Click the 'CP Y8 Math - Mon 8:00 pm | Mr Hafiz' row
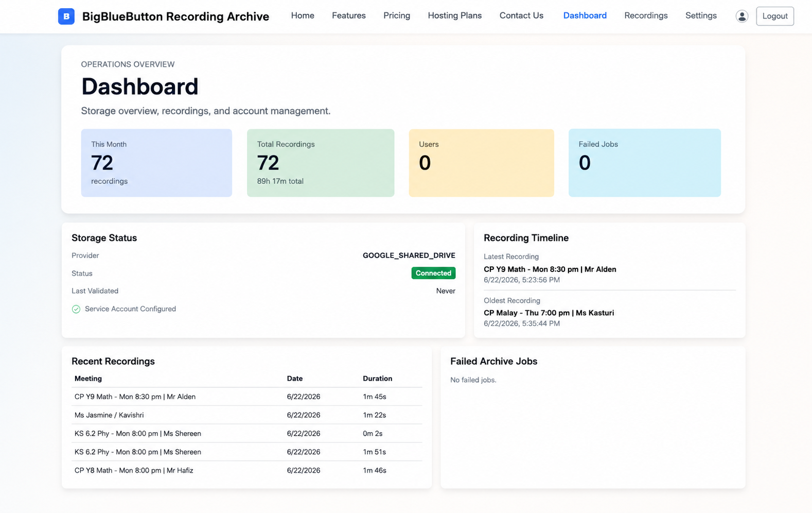This screenshot has width=812, height=513. pyautogui.click(x=247, y=470)
